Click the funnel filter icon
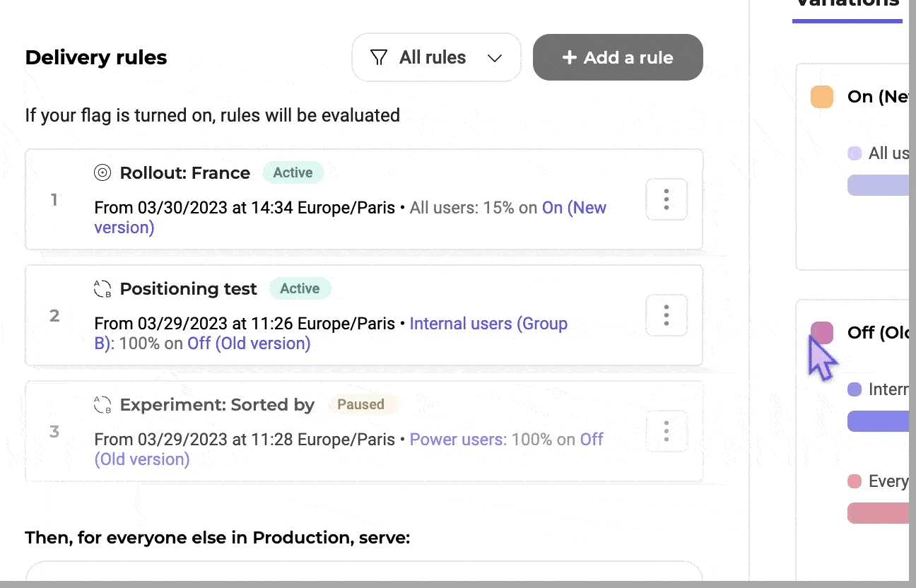The width and height of the screenshot is (916, 588). tap(379, 57)
